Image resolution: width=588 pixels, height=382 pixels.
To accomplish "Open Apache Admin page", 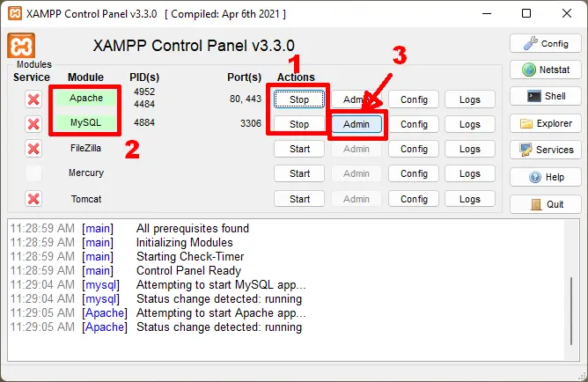I will coord(356,99).
